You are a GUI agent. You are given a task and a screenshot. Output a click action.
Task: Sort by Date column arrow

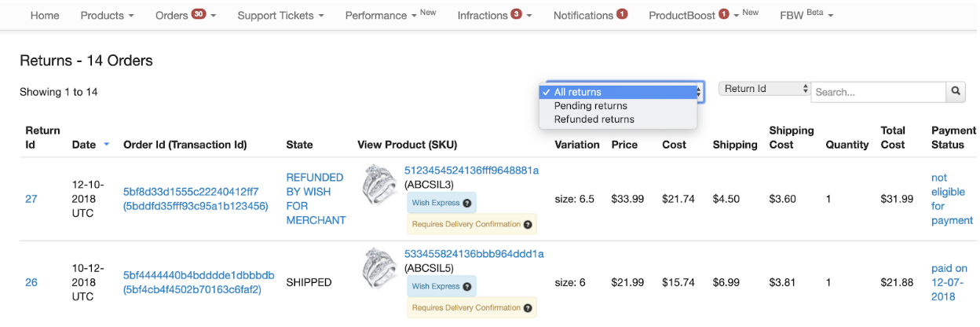click(106, 145)
